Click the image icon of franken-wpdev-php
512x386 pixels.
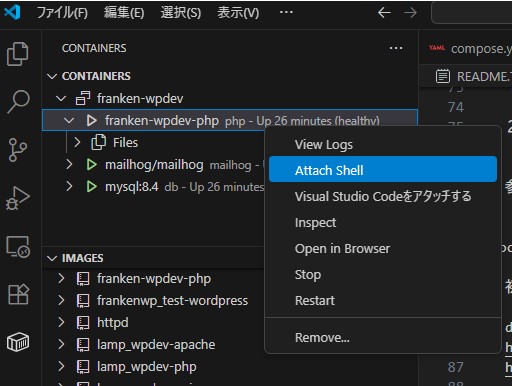[83, 279]
